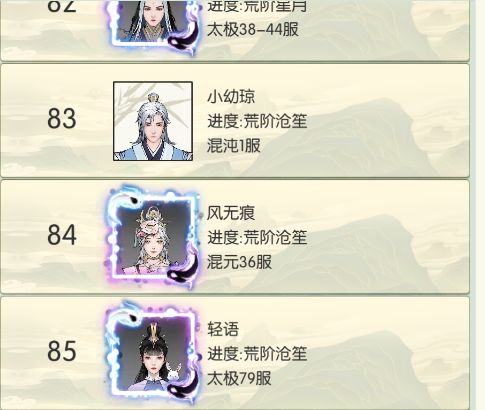Click the 混沌1服 server label
This screenshot has width=485, height=410.
(x=234, y=146)
